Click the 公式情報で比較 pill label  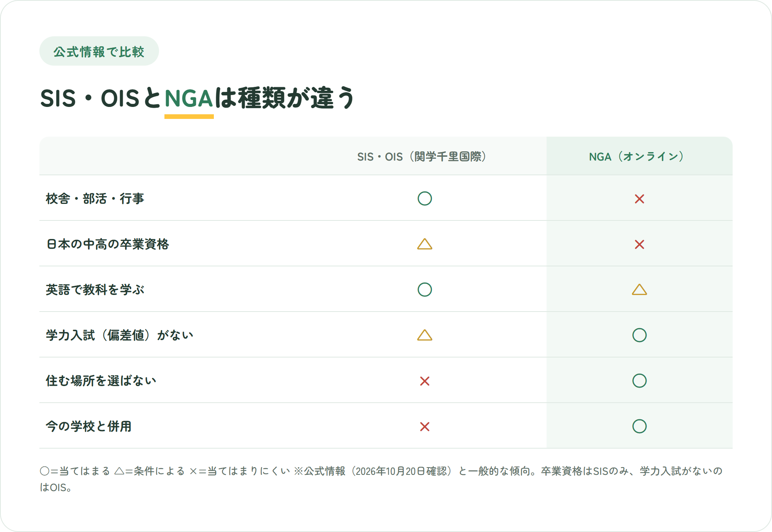tap(99, 51)
